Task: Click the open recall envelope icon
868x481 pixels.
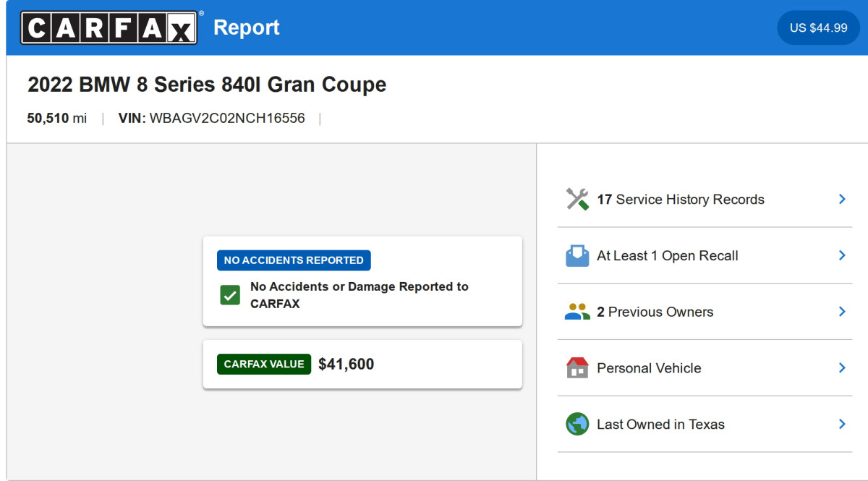Action: coord(577,255)
